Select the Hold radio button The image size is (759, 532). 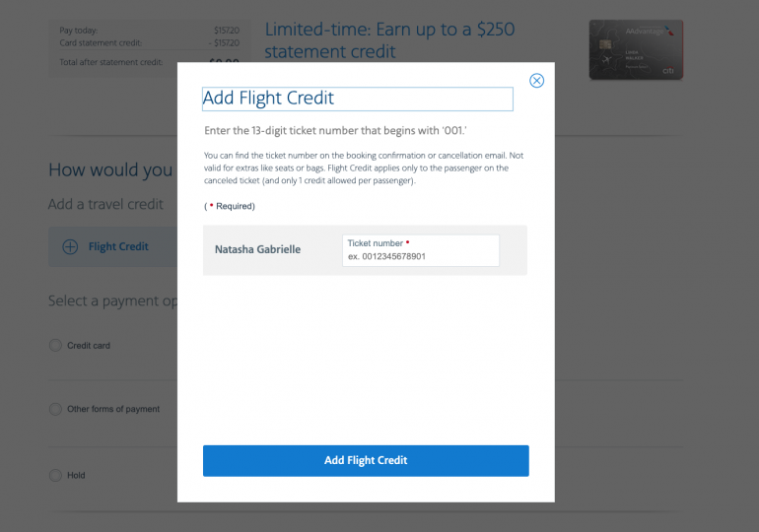pos(55,475)
